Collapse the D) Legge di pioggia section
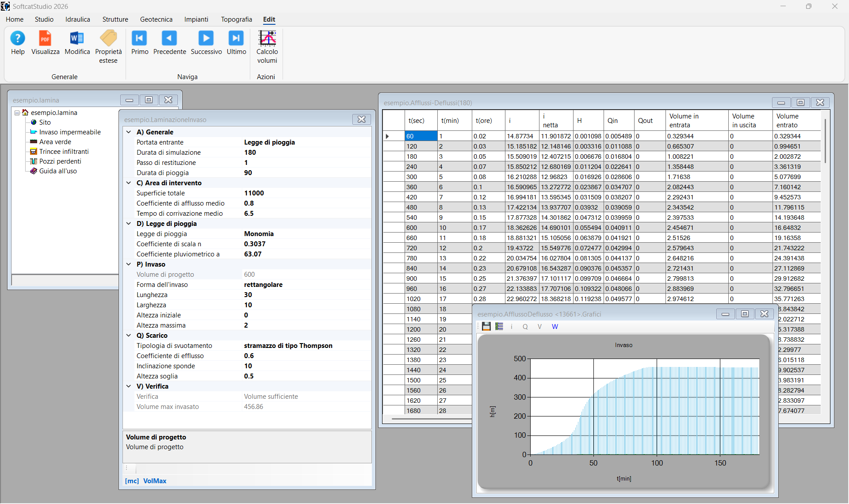 (129, 224)
